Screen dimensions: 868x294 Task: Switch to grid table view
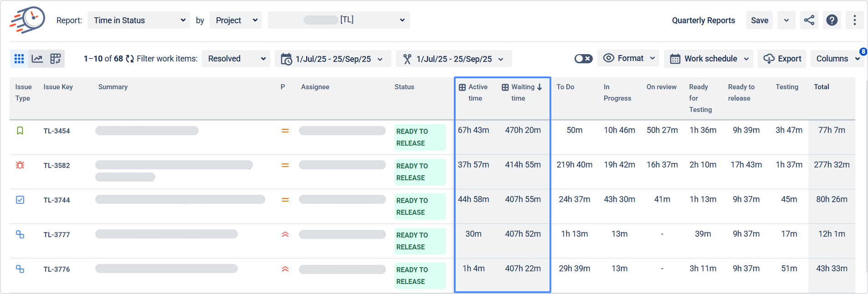click(19, 59)
